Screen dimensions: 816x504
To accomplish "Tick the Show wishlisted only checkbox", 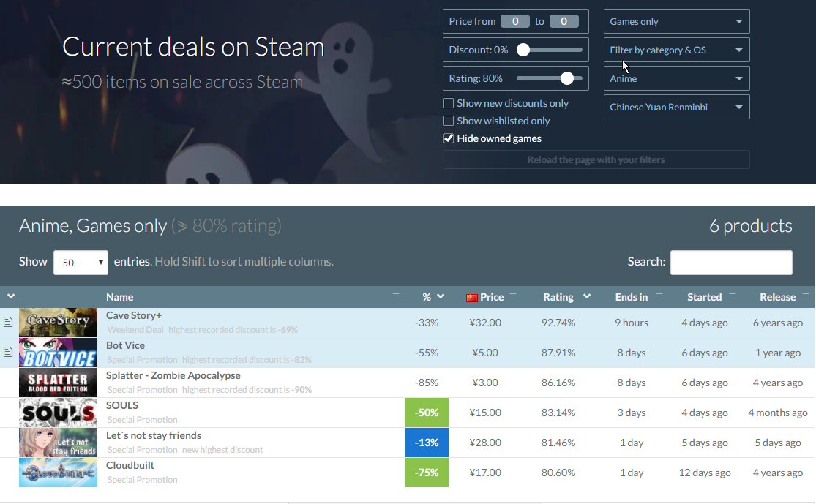I will [449, 121].
